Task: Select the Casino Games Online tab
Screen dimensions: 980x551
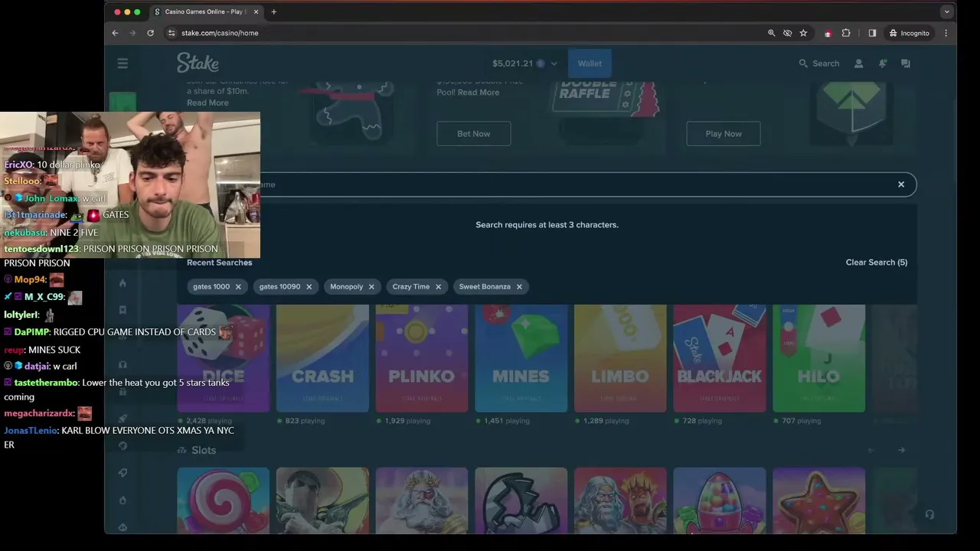Action: tap(205, 11)
